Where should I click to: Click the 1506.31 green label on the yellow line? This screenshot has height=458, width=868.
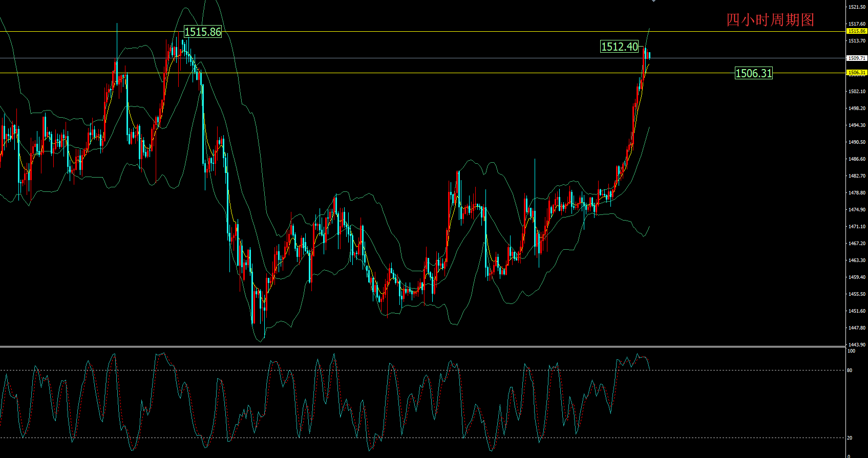click(x=753, y=73)
